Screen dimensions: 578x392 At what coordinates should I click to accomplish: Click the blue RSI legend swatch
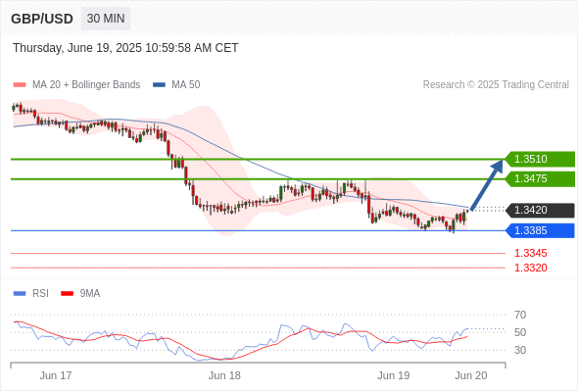20,294
